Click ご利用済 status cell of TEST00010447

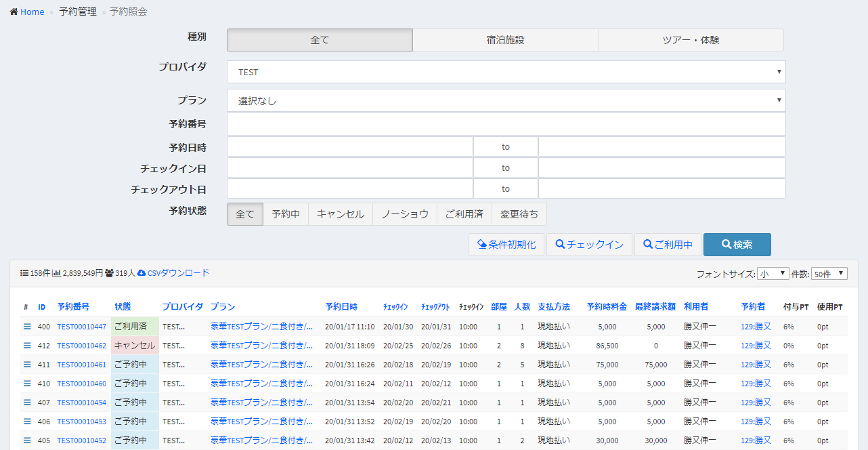click(135, 327)
